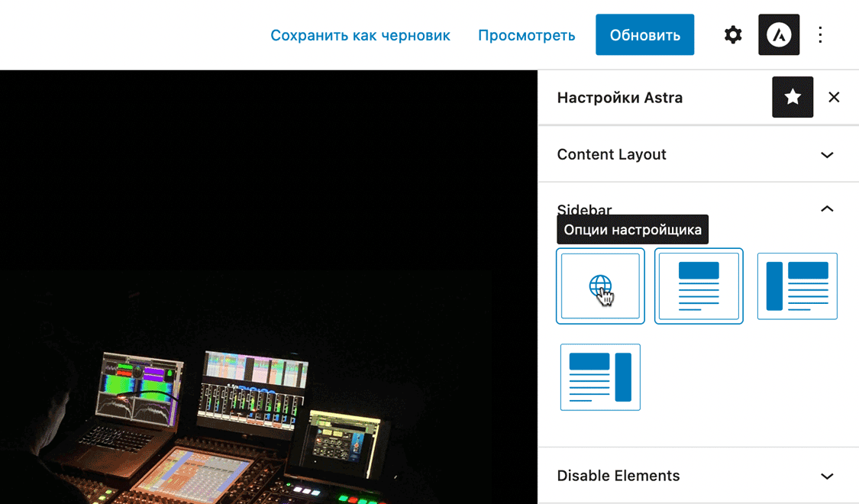Click Сохранить как черновик link
This screenshot has width=859, height=504.
(x=360, y=35)
